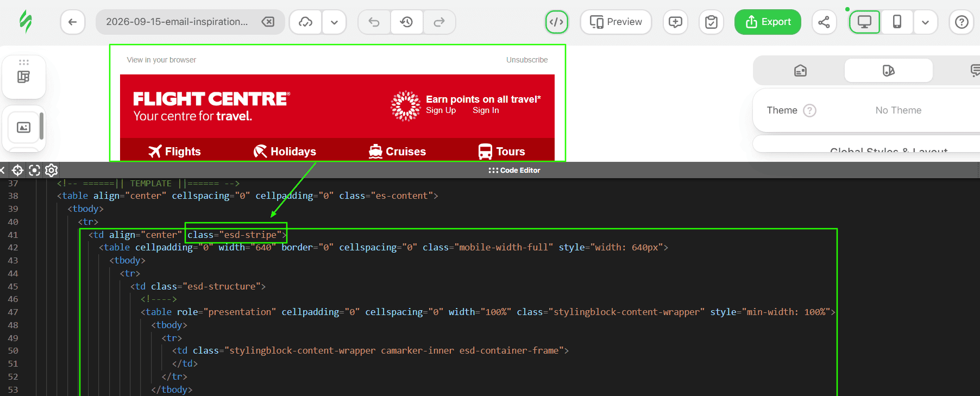
Task: Toggle the HTML code editor button
Action: tap(557, 22)
